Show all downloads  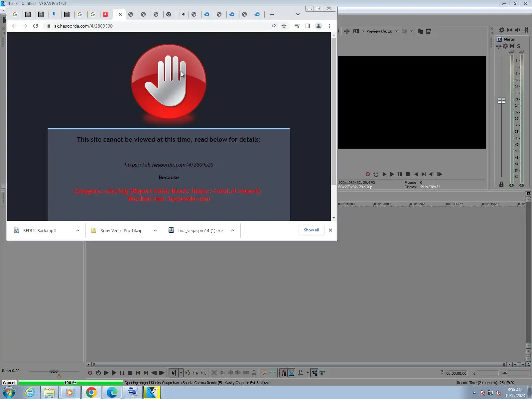(311, 230)
